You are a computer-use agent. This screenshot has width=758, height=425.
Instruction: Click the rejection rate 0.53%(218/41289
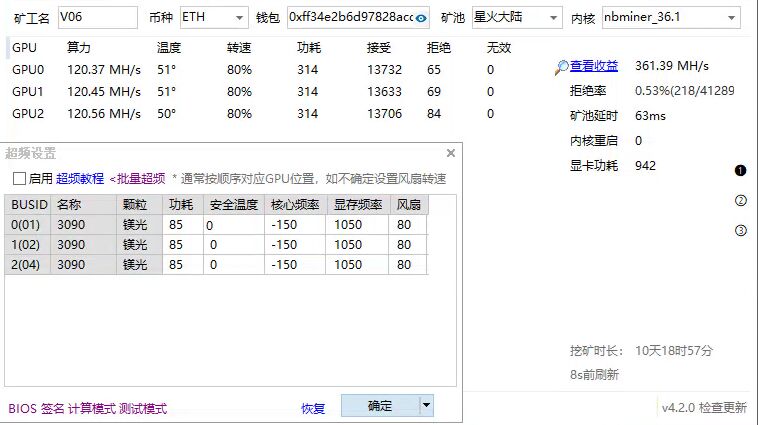click(685, 90)
